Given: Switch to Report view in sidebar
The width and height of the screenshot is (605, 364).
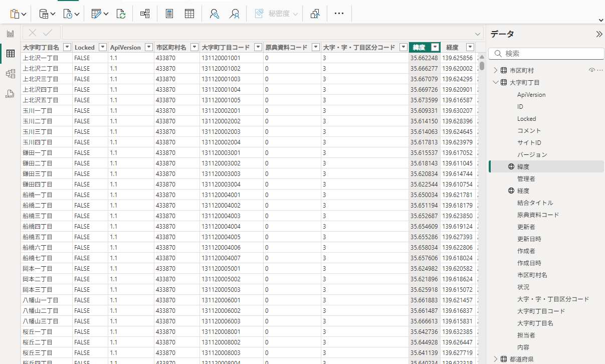Looking at the screenshot, I should click(x=10, y=34).
